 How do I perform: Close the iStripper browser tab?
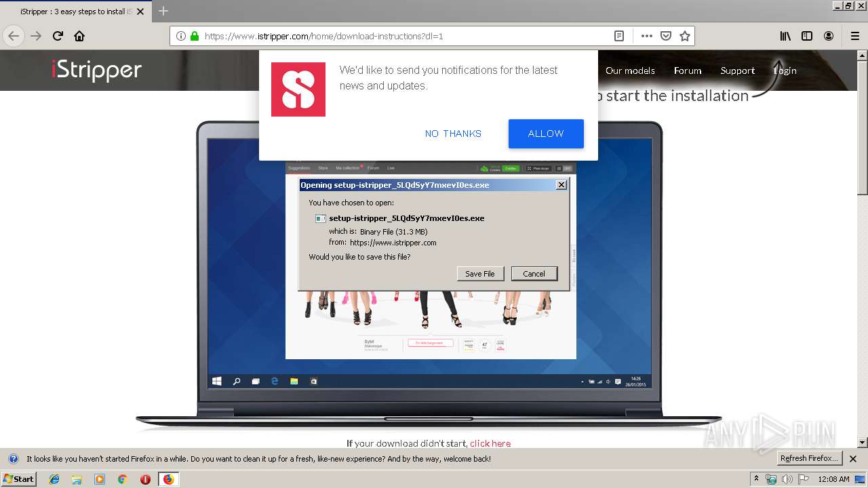click(x=142, y=12)
